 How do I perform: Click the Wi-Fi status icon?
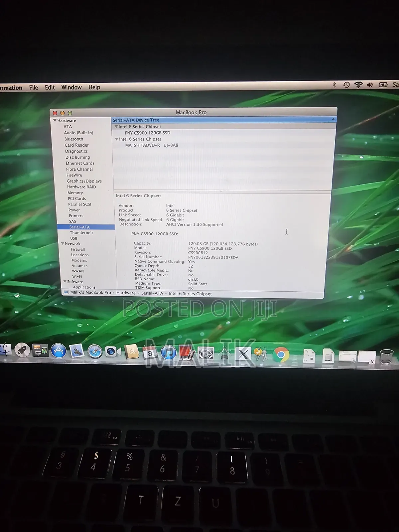click(358, 85)
